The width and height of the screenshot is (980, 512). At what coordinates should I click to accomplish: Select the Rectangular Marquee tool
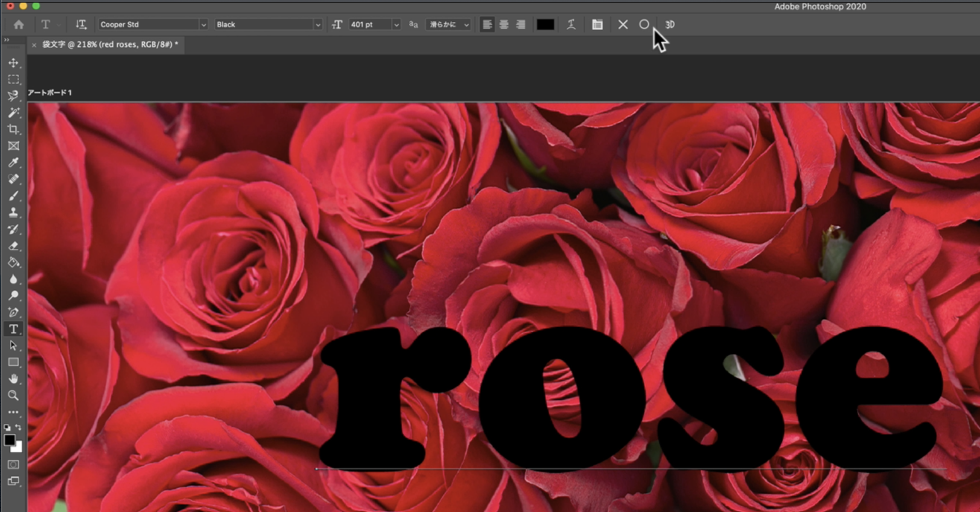pyautogui.click(x=13, y=80)
